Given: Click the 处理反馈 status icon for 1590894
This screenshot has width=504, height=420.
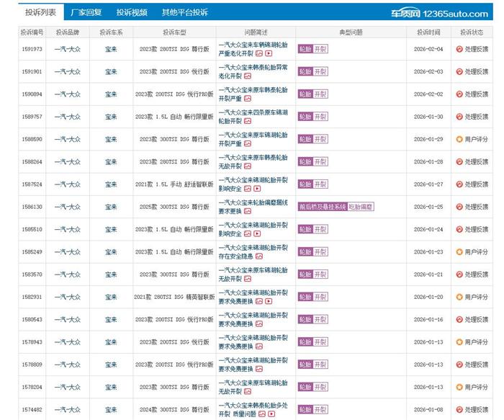Looking at the screenshot, I should pos(459,94).
